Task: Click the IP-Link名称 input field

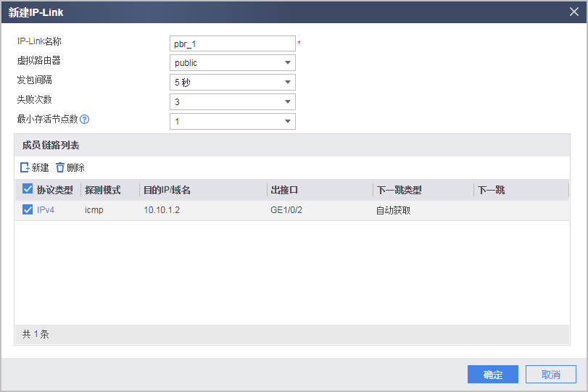Action: (232, 43)
